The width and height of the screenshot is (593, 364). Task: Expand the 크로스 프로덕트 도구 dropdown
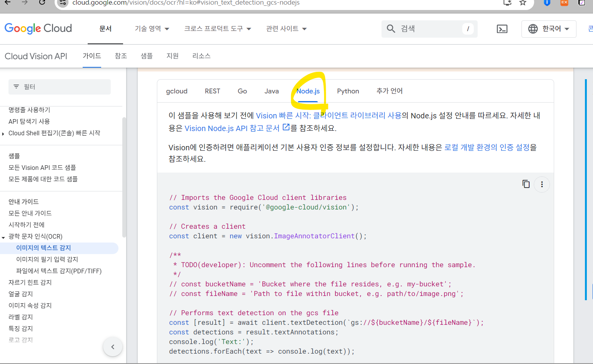tap(218, 29)
